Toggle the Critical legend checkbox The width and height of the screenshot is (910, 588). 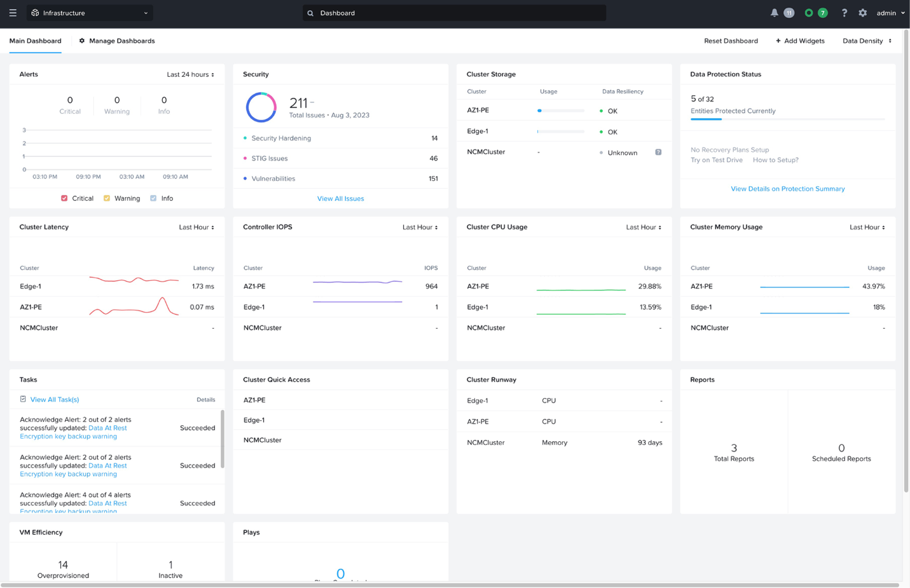pos(64,198)
